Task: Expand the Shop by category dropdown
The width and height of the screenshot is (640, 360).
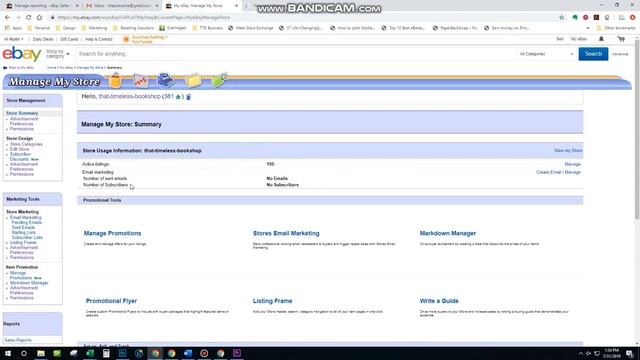Action: point(58,54)
